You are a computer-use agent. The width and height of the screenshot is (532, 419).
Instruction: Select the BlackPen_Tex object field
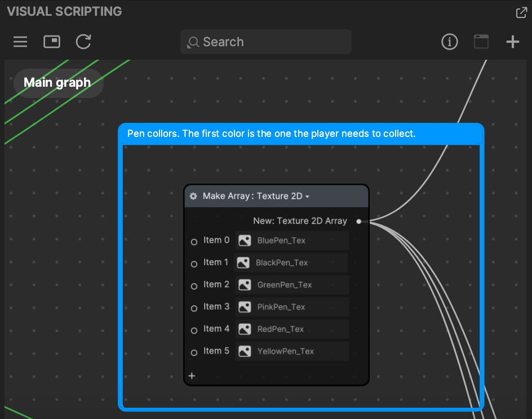pos(291,263)
